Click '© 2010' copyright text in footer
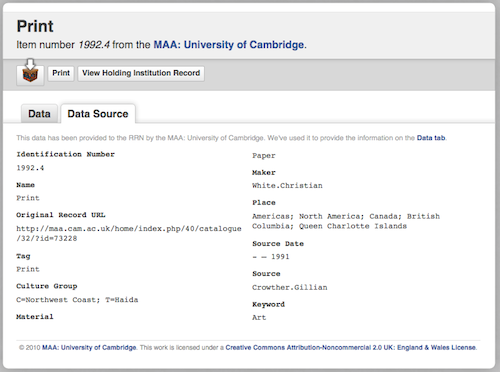 click(30, 347)
